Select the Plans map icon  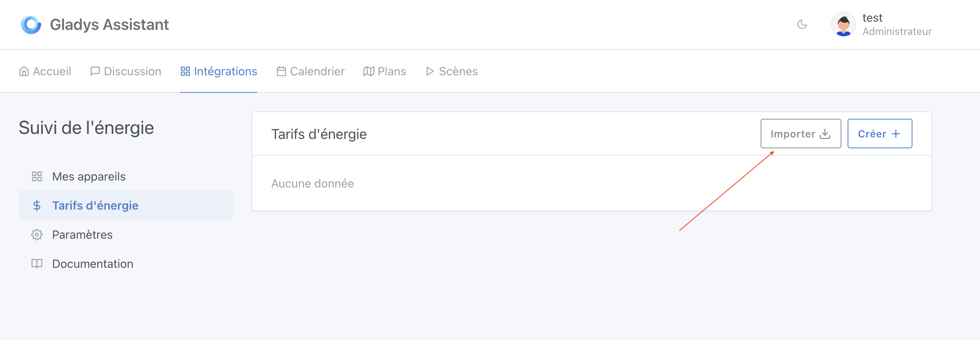tap(368, 71)
